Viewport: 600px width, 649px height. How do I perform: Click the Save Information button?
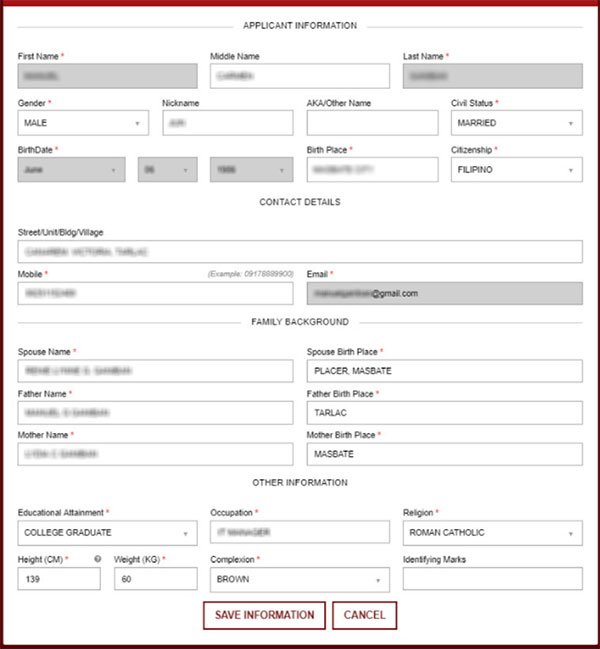coord(264,615)
